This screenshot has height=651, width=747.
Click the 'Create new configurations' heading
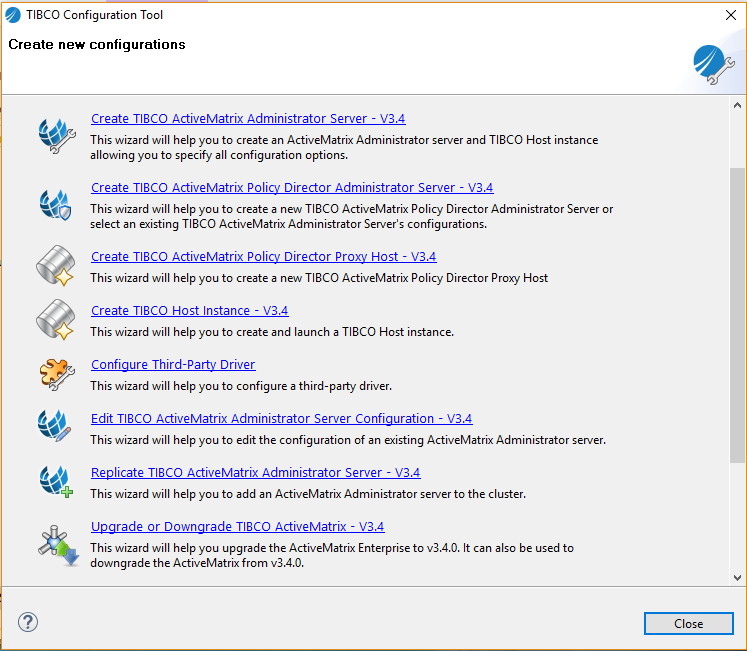97,44
